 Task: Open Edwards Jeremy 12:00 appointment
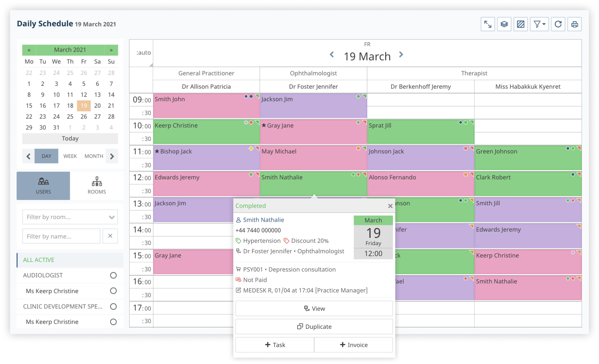coord(206,184)
